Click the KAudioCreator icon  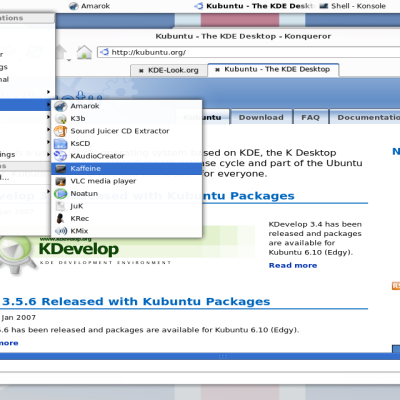[61, 156]
